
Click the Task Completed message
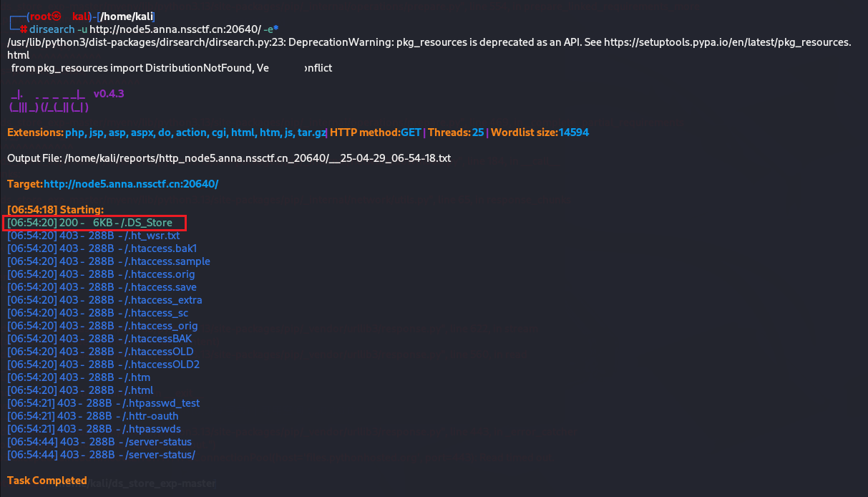click(47, 481)
